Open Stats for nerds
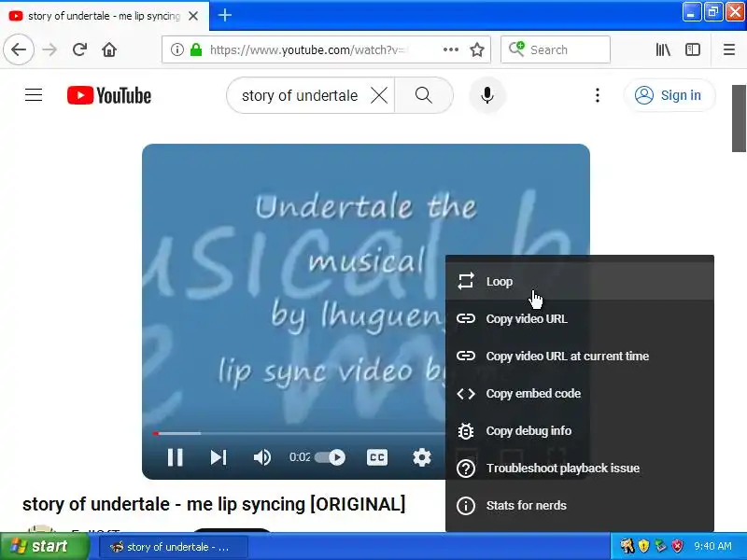This screenshot has height=560, width=747. tap(580, 506)
